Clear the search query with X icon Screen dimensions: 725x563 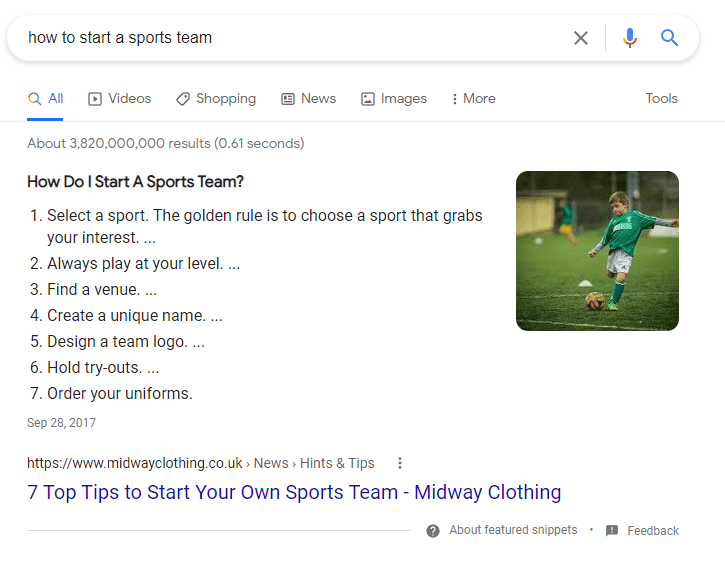click(x=581, y=38)
